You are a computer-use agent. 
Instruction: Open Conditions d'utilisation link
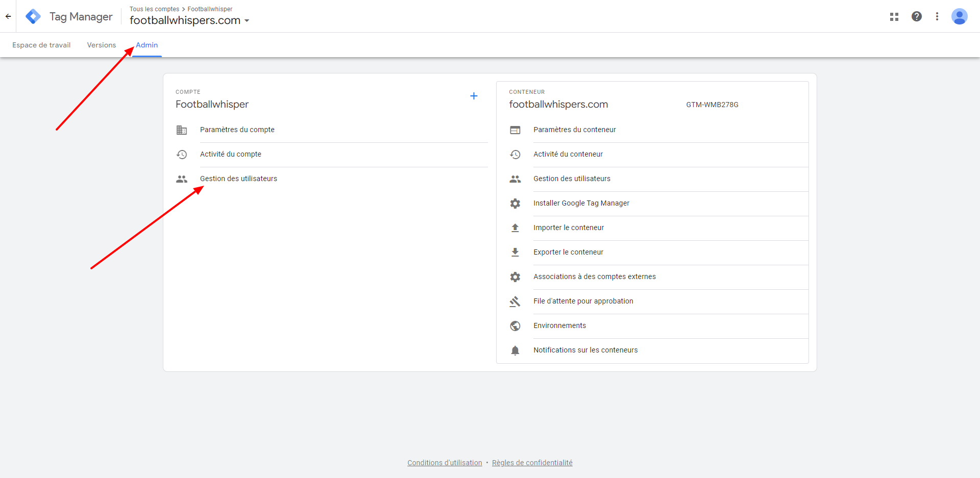click(x=445, y=463)
